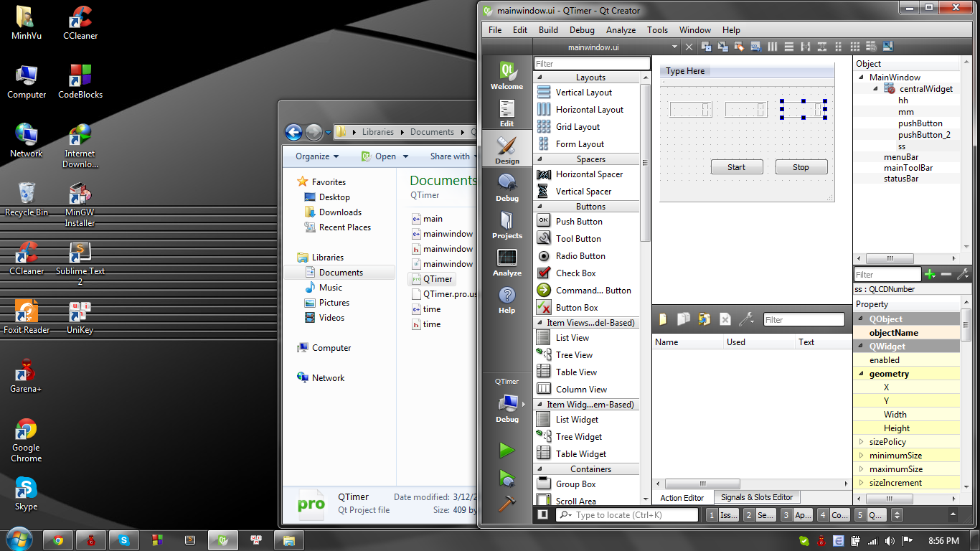980x551 pixels.
Task: Expand the minimumSize property
Action: [861, 456]
